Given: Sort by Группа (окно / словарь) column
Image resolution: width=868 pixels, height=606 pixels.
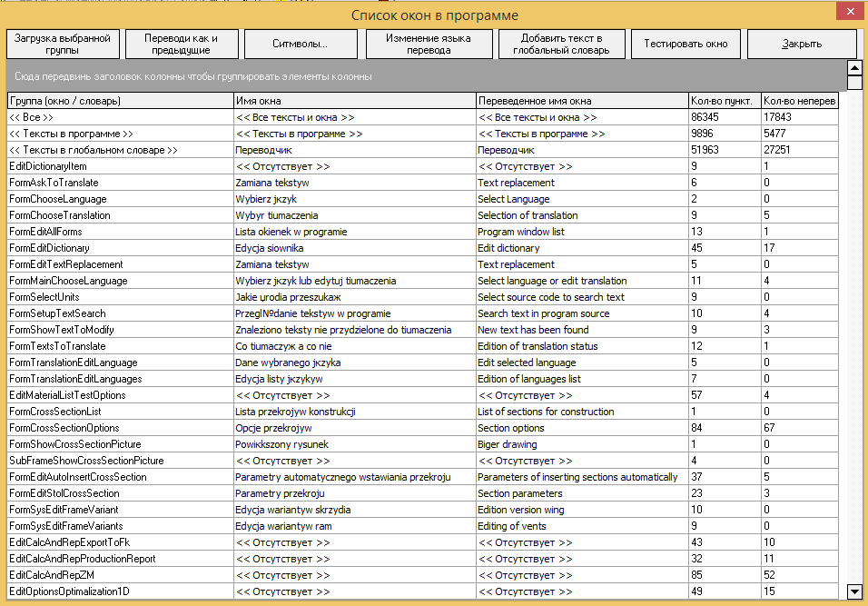Looking at the screenshot, I should click(x=120, y=101).
